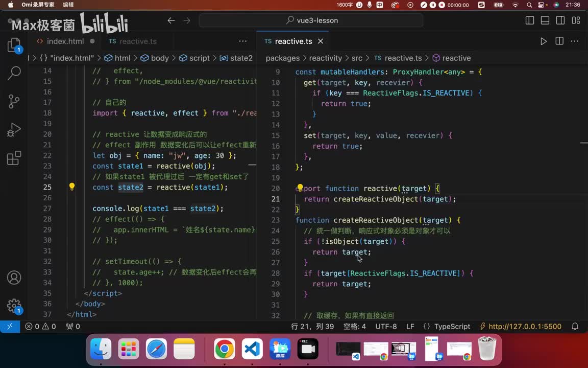Open the Search view in activity bar

[14, 73]
